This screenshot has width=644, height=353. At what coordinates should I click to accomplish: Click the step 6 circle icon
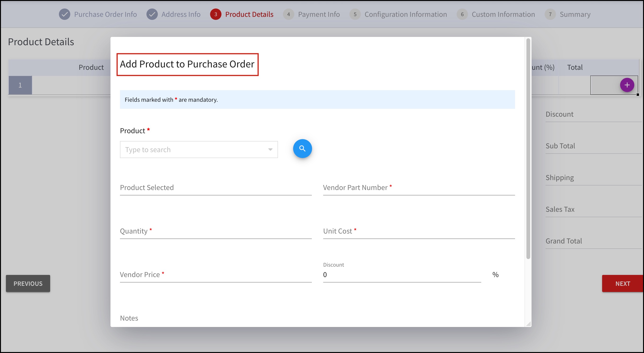462,14
